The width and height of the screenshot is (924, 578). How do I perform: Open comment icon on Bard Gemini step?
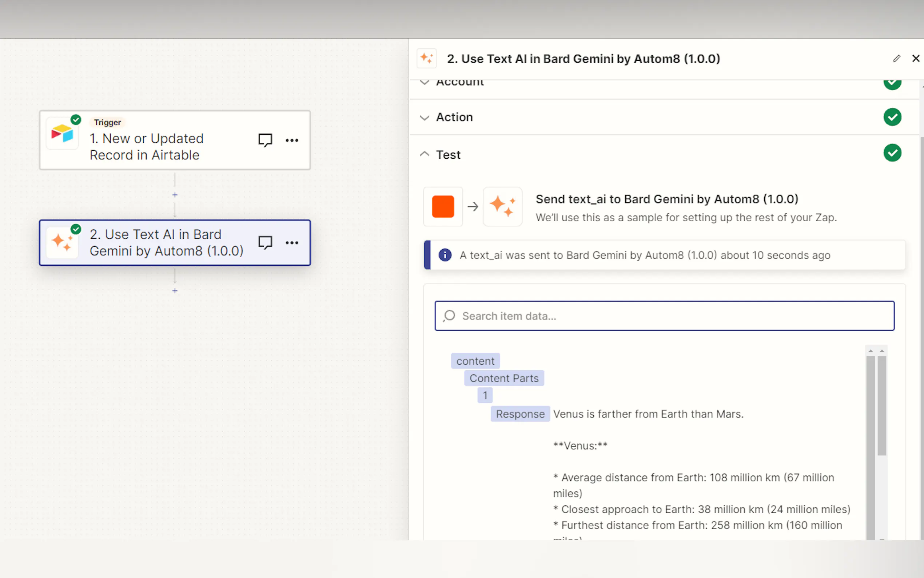point(265,242)
